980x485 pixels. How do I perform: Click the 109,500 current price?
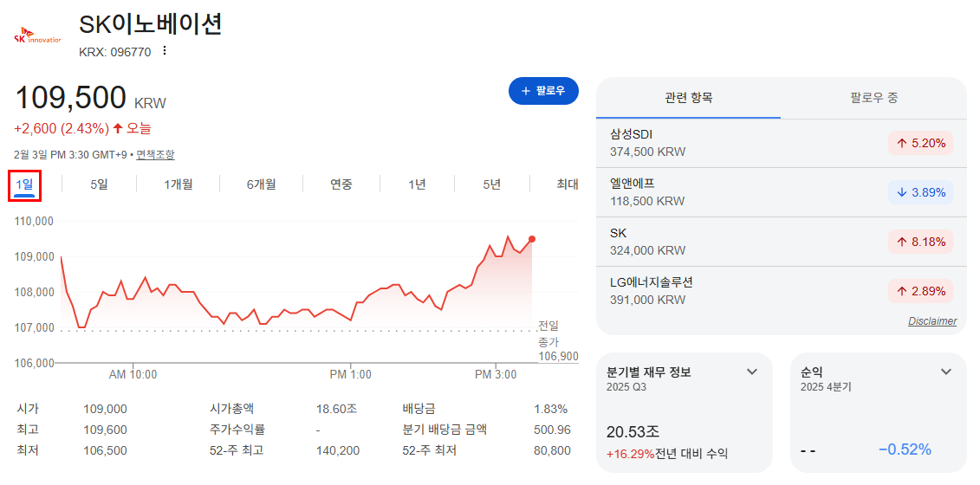[70, 98]
